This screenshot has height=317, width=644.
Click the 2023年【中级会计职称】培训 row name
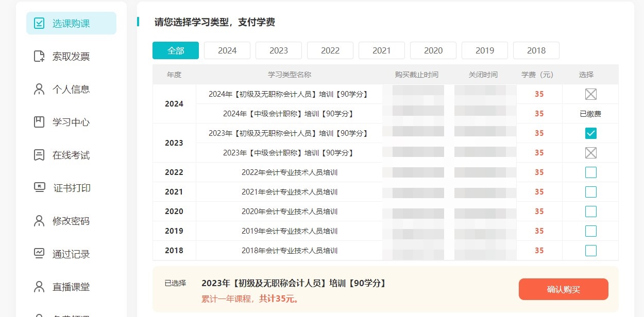[x=289, y=153]
